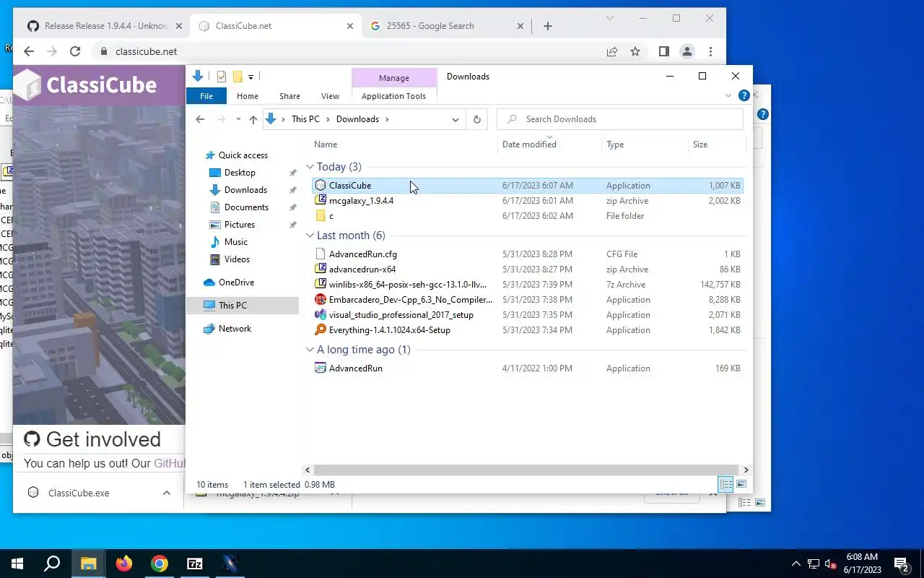The height and width of the screenshot is (578, 924).
Task: Select the winlibs 7z archive icon
Action: (321, 285)
